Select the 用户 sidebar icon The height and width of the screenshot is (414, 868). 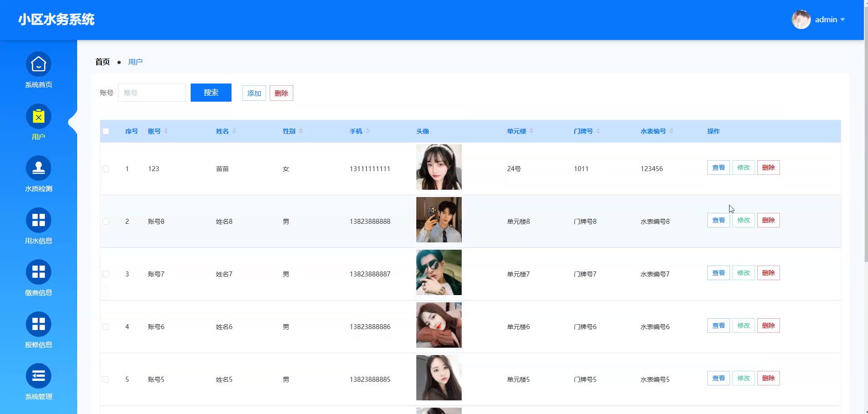click(x=39, y=117)
